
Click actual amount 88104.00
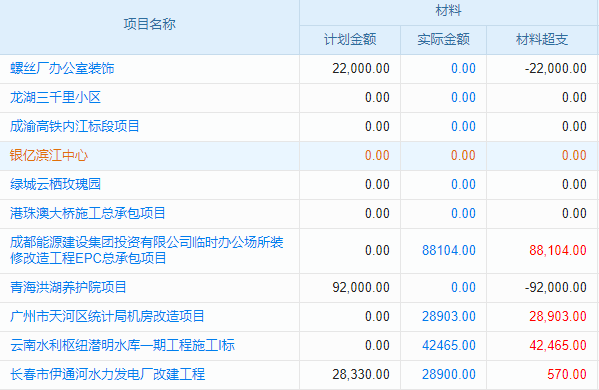(449, 250)
